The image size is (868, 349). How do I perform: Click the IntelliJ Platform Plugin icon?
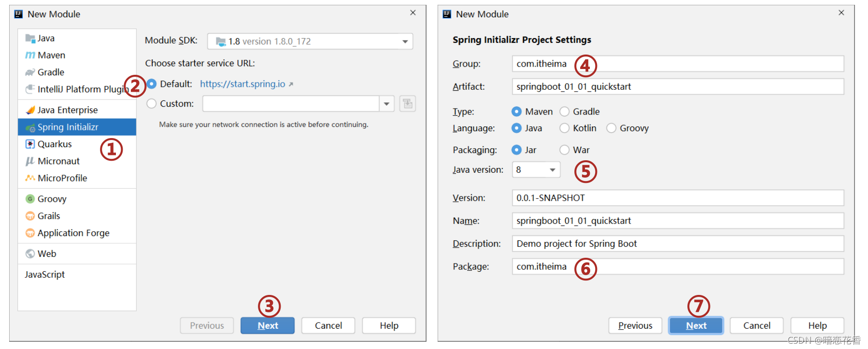tap(30, 89)
